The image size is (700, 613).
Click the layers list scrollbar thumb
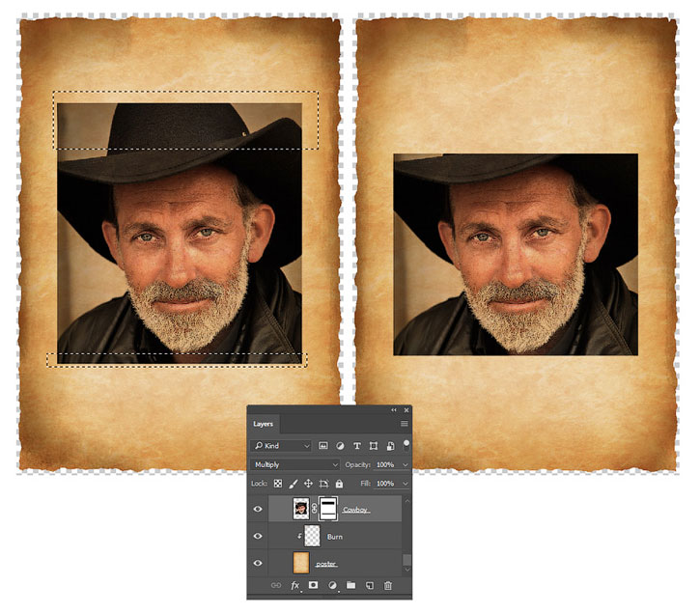coord(406,560)
